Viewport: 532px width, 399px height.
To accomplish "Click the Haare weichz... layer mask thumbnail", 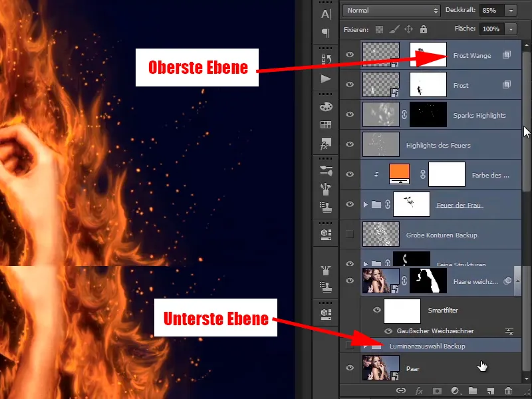I will point(428,281).
